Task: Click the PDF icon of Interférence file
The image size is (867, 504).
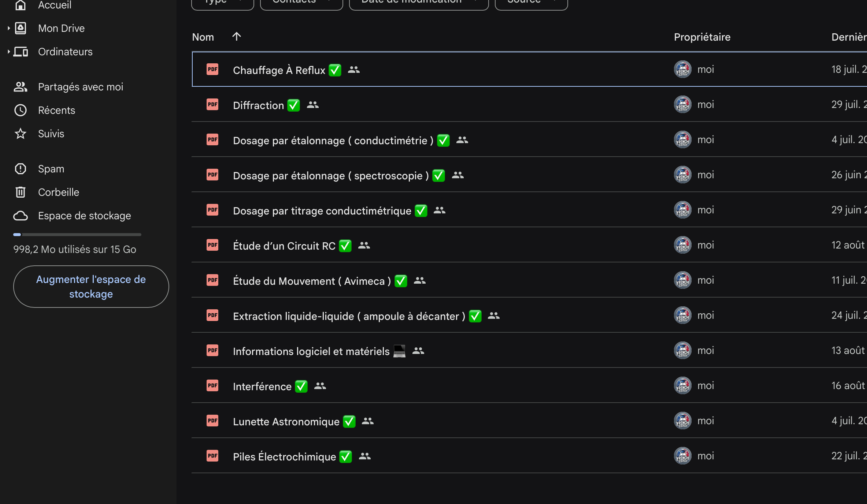Action: tap(212, 385)
